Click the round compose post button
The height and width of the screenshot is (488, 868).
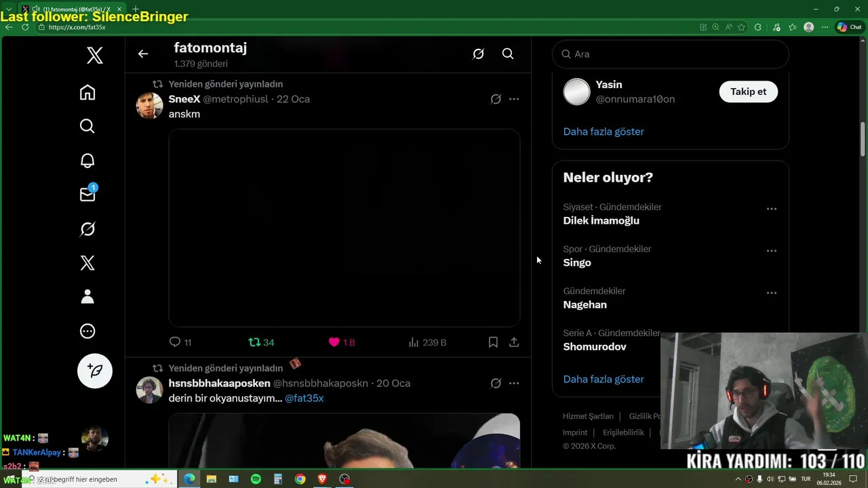95,371
